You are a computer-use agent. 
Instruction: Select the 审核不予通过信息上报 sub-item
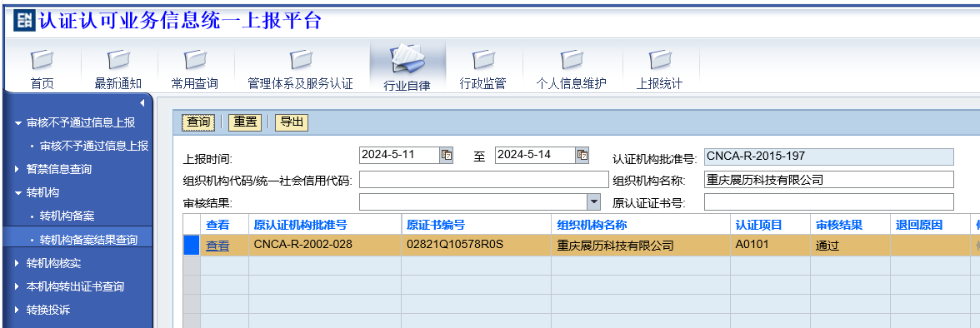[94, 146]
